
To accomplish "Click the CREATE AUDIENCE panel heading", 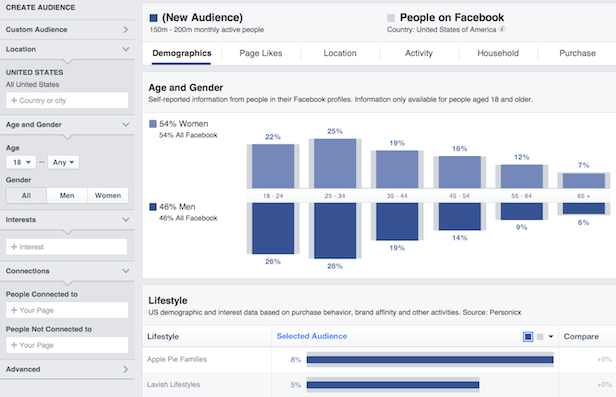I will 40,7.
